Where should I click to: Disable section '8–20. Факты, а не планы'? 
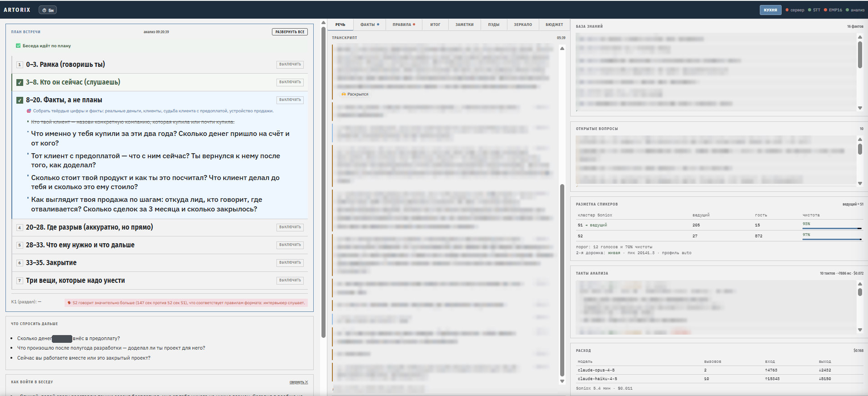[290, 100]
